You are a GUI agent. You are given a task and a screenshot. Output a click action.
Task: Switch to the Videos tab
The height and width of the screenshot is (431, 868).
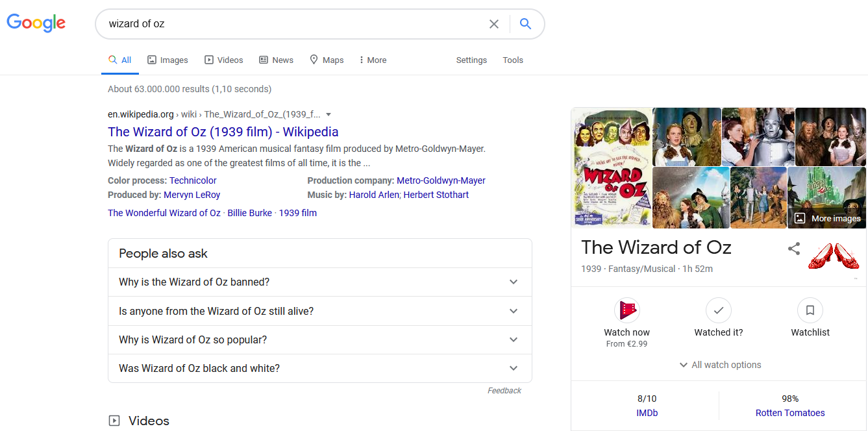click(223, 60)
